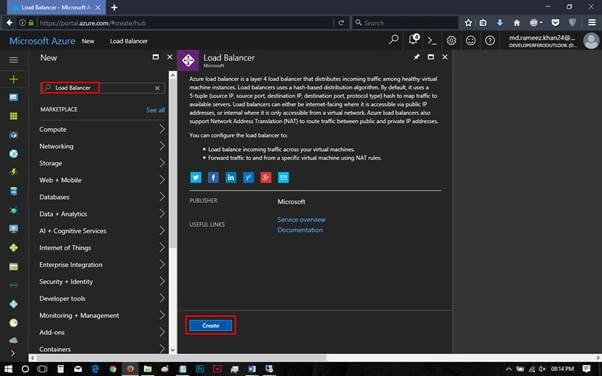Share Load Balancer on Facebook
This screenshot has height=376, width=602.
tap(213, 177)
